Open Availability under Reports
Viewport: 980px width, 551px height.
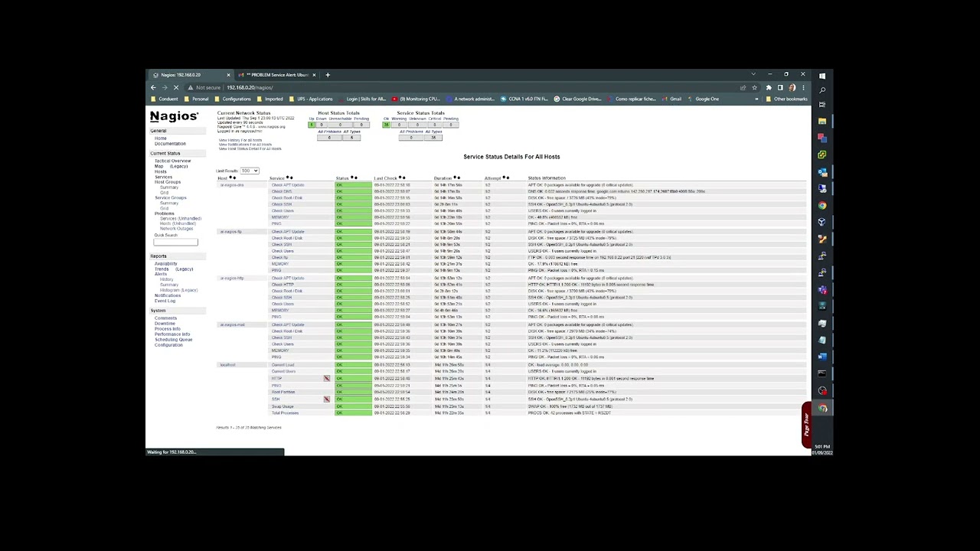(x=165, y=263)
